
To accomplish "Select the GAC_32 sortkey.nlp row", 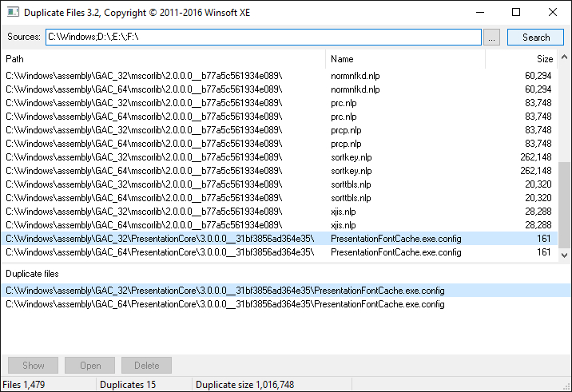I will click(160, 157).
